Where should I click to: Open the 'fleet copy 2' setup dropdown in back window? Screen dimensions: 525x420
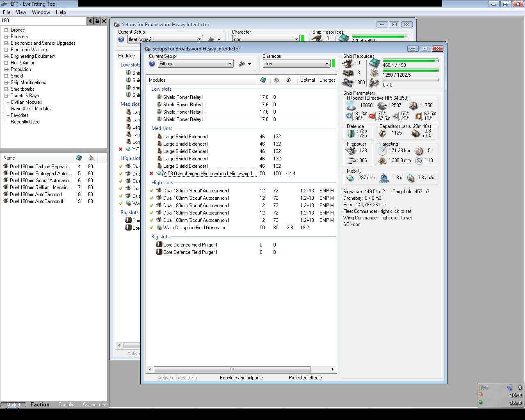pos(165,39)
